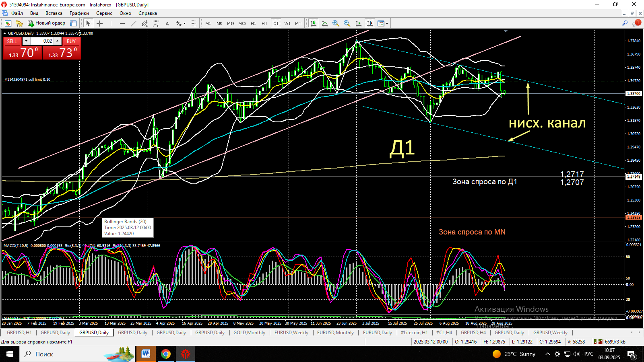Show the Terminal panel icon
Screen dimensions: 644x362
coord(73,23)
